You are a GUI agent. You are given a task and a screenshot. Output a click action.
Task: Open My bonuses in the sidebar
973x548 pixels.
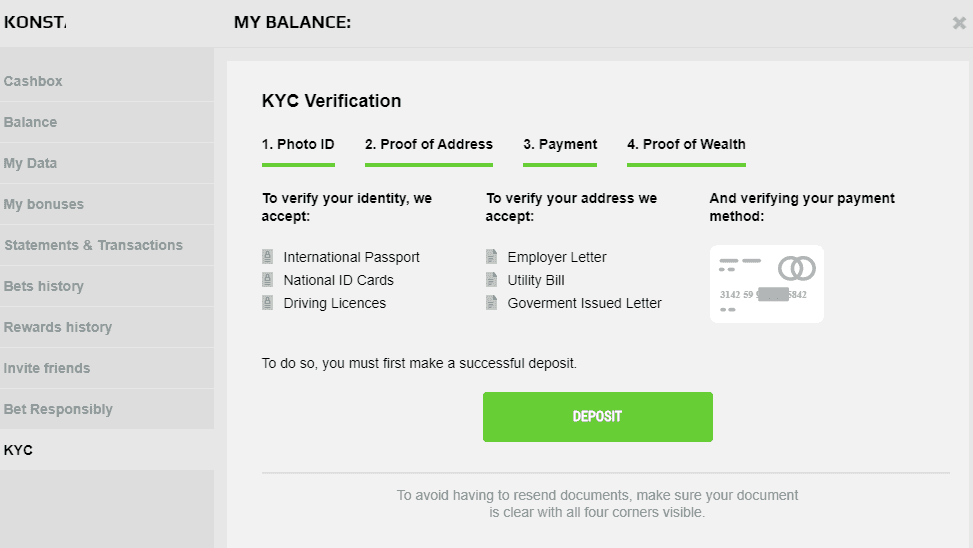click(x=44, y=204)
